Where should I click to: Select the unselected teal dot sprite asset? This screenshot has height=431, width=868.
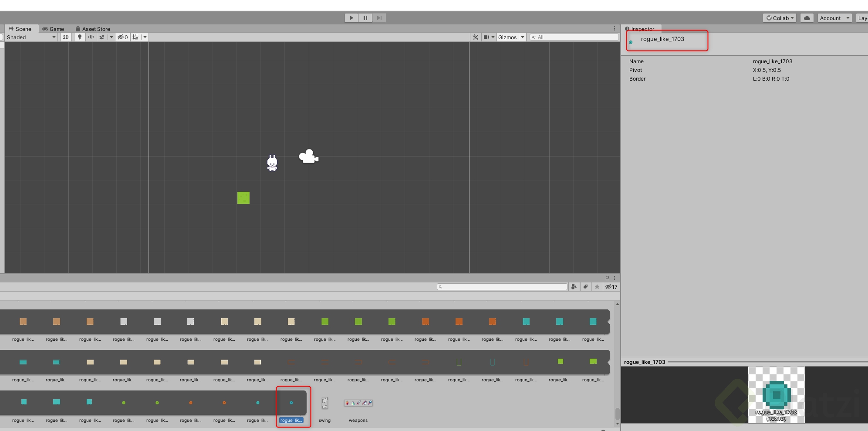point(258,407)
